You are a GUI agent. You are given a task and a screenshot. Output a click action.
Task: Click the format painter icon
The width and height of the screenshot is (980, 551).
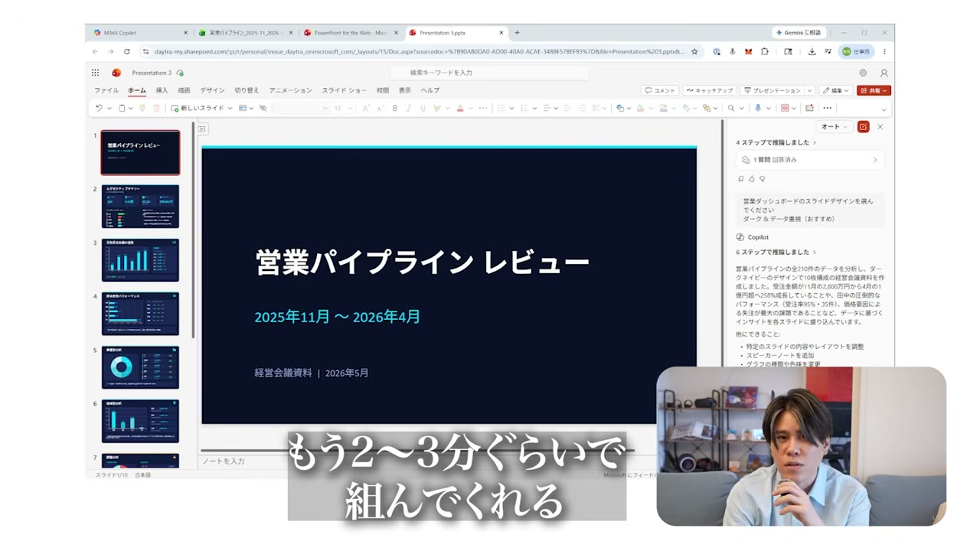point(142,108)
